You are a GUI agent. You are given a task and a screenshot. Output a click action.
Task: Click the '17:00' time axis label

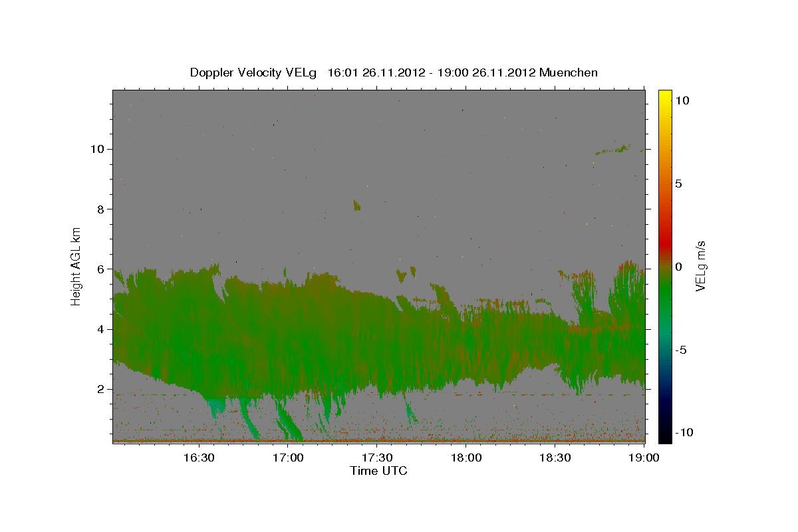point(287,458)
